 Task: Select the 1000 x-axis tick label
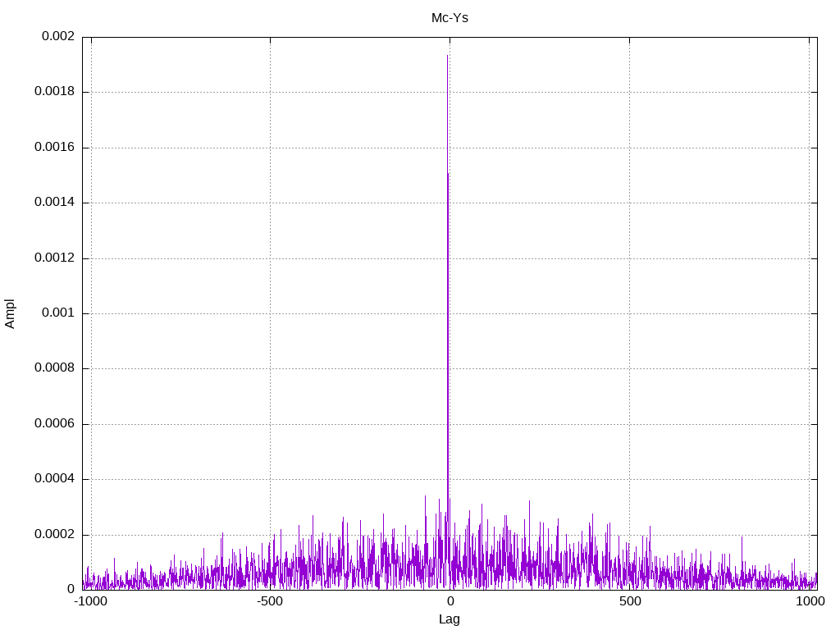(x=810, y=601)
